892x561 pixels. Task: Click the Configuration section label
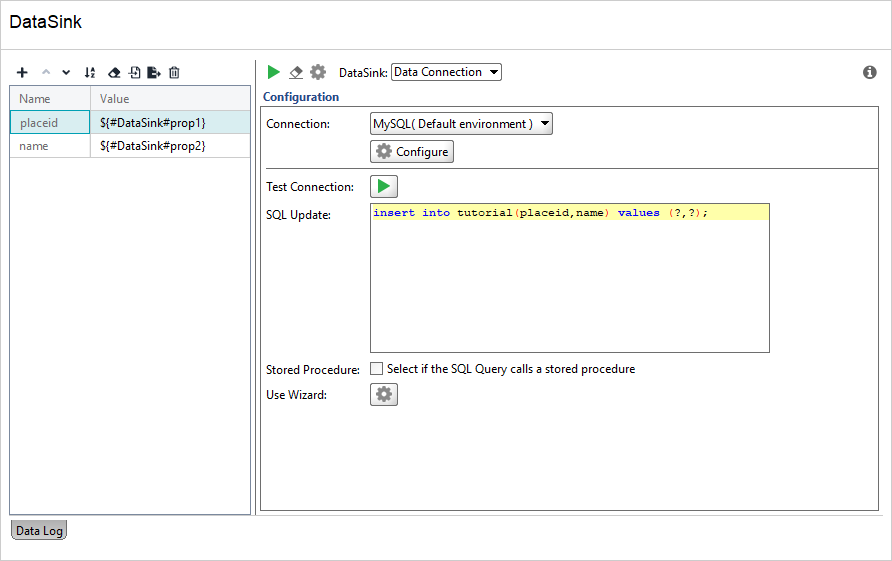pos(301,97)
